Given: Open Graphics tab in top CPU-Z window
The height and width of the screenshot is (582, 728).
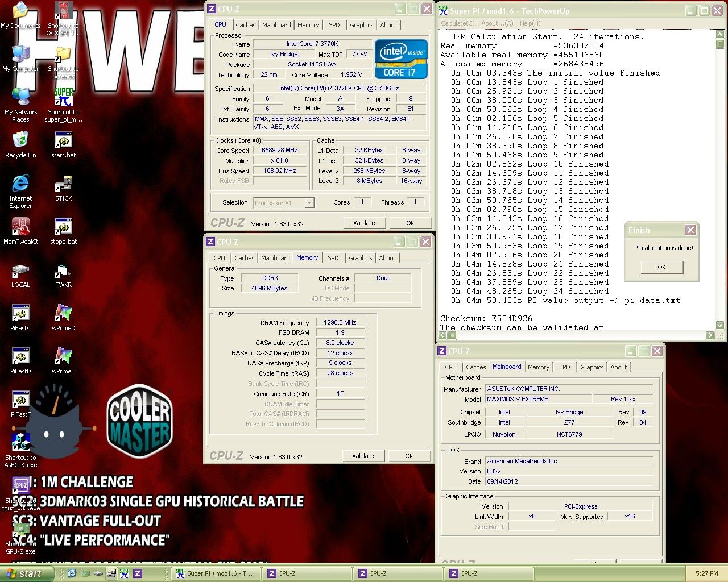Looking at the screenshot, I should click(x=362, y=25).
